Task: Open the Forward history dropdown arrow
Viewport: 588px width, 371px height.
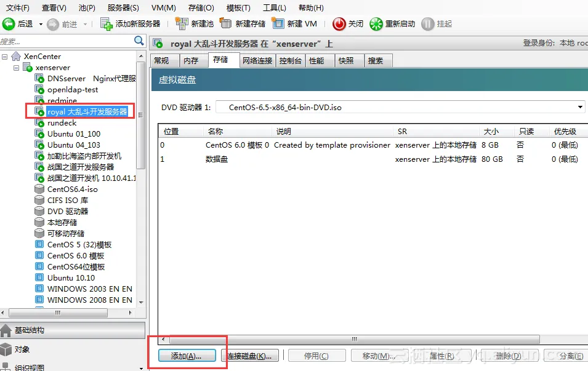Action: click(85, 25)
